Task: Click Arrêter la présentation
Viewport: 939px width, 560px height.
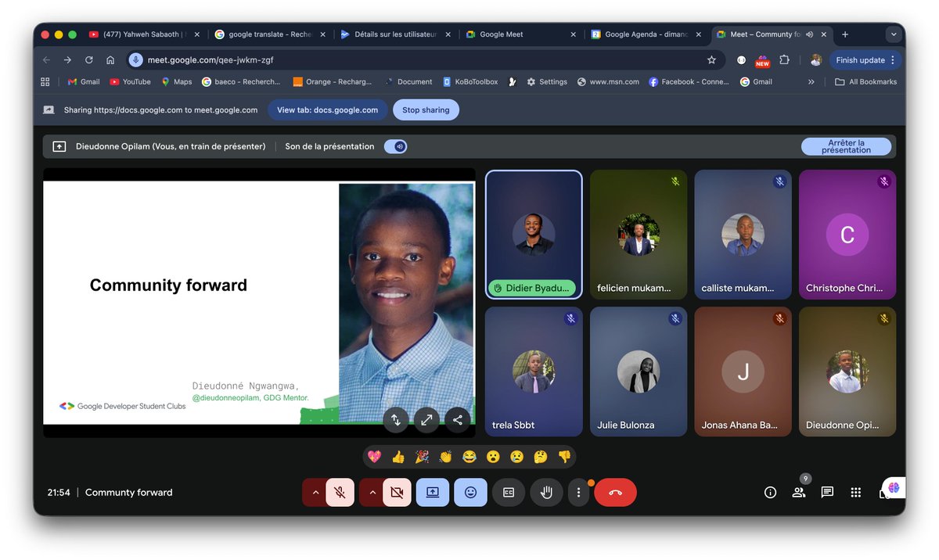Action: (x=846, y=146)
